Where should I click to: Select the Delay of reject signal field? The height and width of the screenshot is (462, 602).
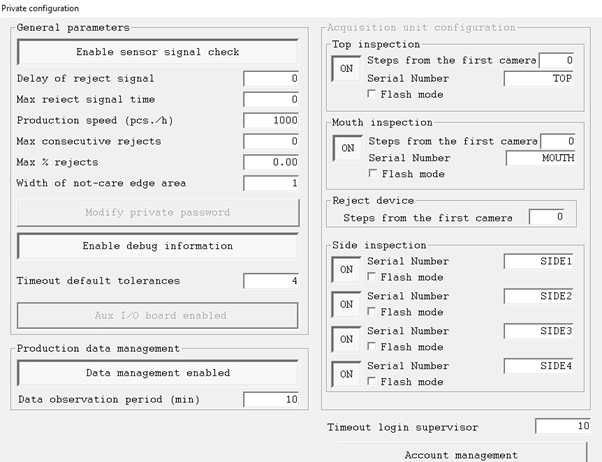click(x=272, y=78)
